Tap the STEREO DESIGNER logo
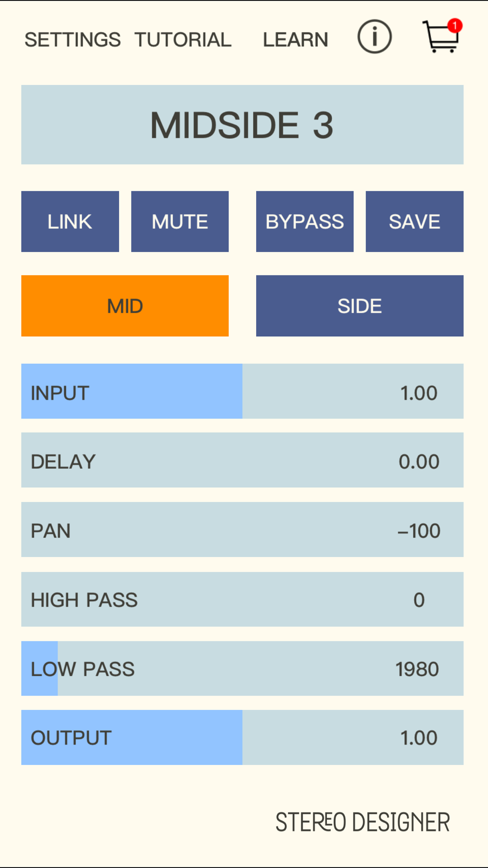The image size is (488, 868). point(363,822)
